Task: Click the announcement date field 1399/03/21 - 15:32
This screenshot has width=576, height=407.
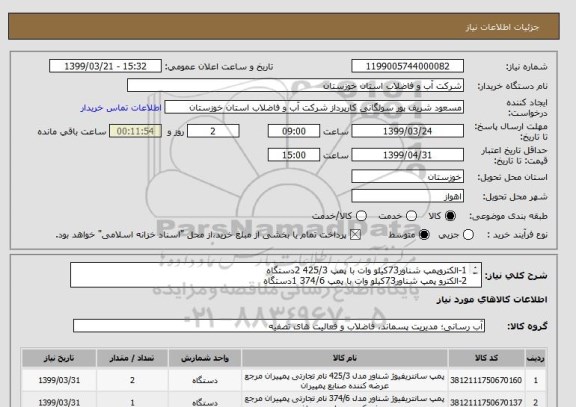Action: pyautogui.click(x=105, y=66)
